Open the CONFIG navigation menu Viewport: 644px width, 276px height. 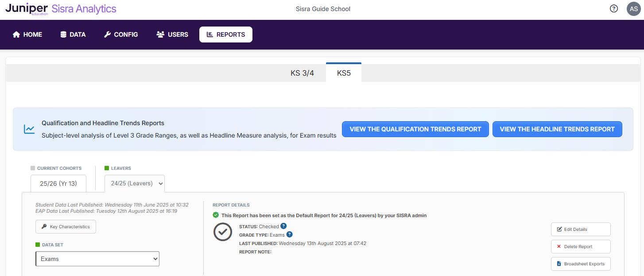pos(121,34)
